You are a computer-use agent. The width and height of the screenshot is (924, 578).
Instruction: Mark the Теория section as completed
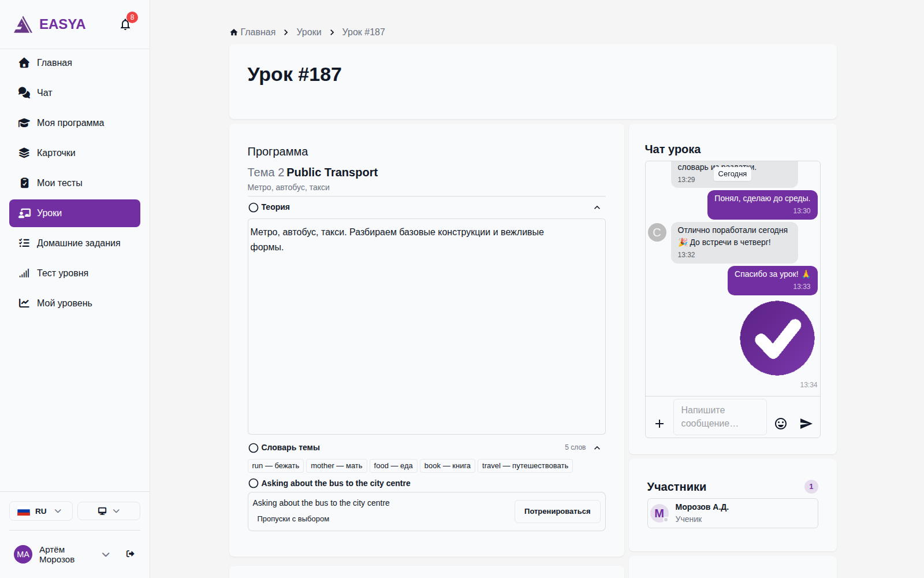pyautogui.click(x=253, y=208)
